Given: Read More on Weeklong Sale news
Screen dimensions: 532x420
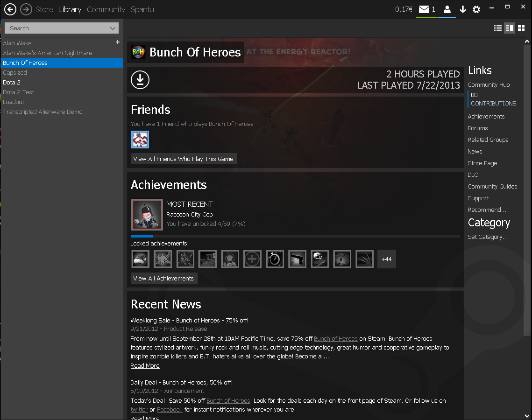Looking at the screenshot, I should point(145,366).
